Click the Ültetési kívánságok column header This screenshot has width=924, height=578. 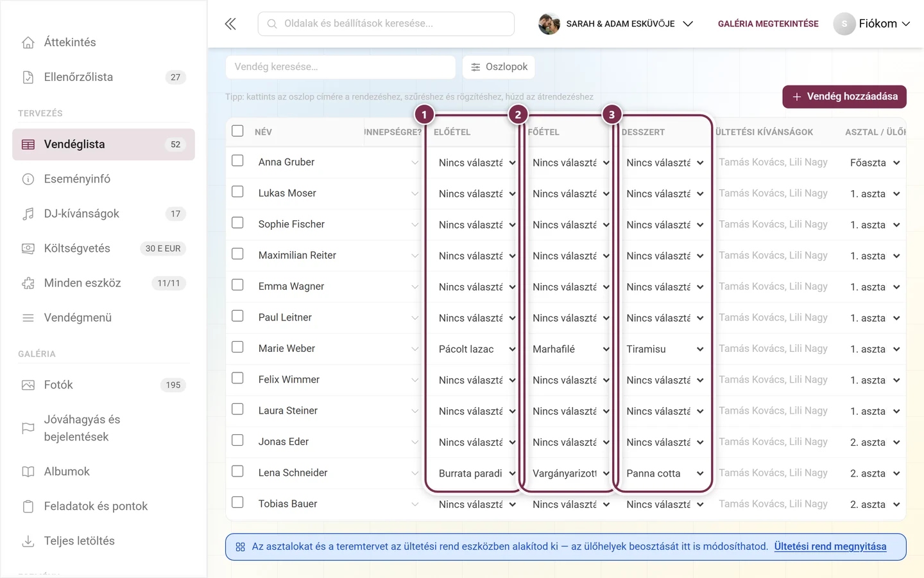[x=764, y=132]
